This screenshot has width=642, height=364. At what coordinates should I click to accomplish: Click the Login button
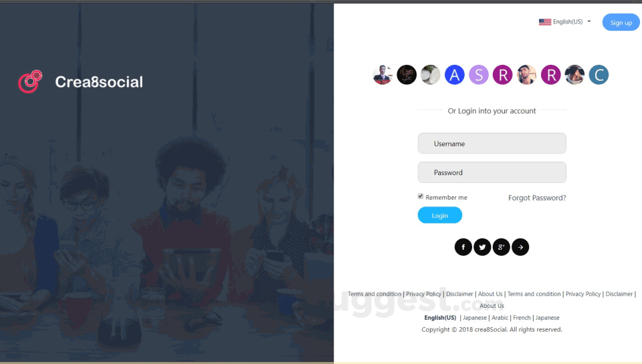pos(440,215)
